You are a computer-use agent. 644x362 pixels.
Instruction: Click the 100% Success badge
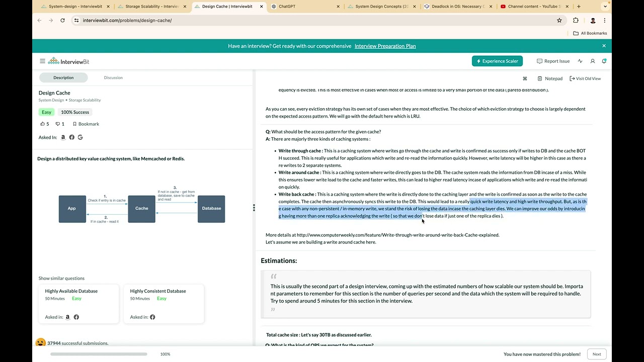[x=75, y=112]
